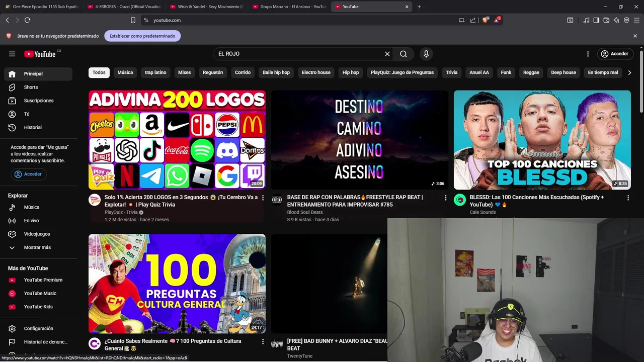This screenshot has width=644, height=362.
Task: Open Brave Wallet
Action: 606,20
